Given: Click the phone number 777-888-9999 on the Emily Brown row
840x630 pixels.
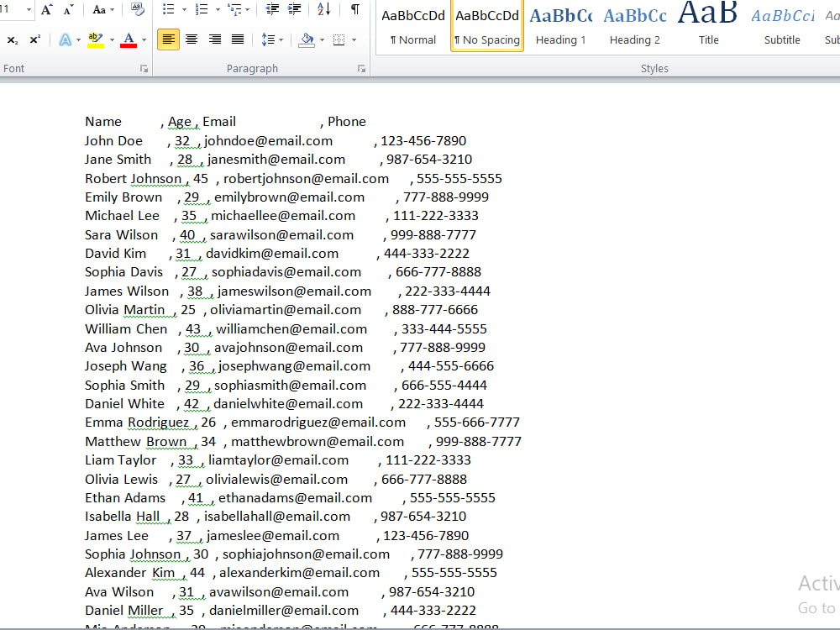Looking at the screenshot, I should (446, 197).
